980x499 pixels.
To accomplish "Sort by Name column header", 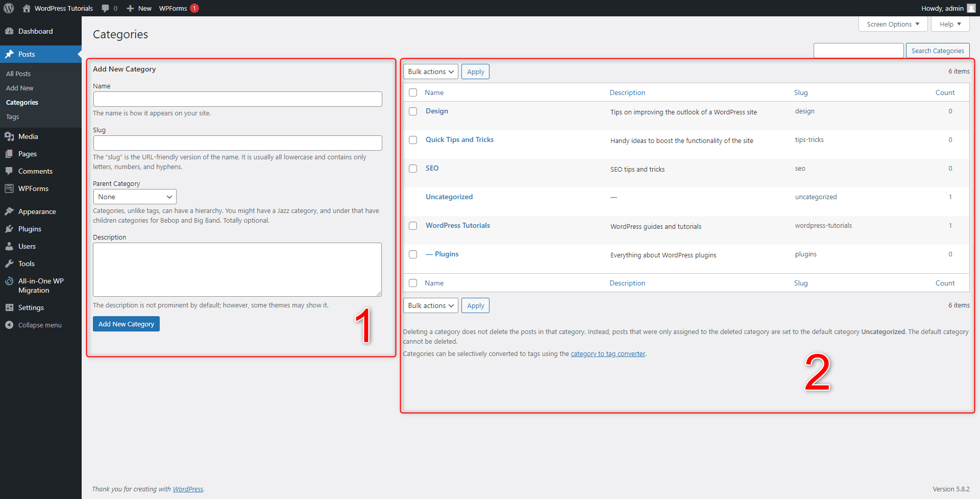I will pos(434,92).
